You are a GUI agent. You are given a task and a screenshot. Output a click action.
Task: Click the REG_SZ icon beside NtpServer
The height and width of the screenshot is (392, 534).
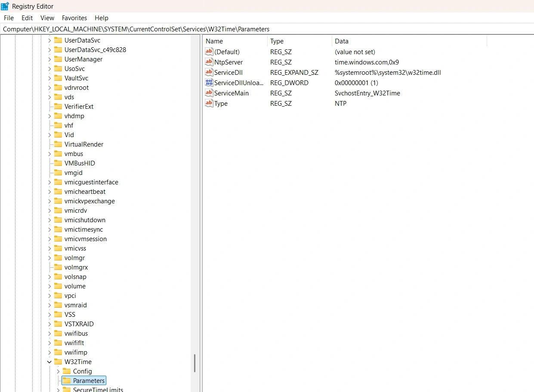pyautogui.click(x=209, y=62)
